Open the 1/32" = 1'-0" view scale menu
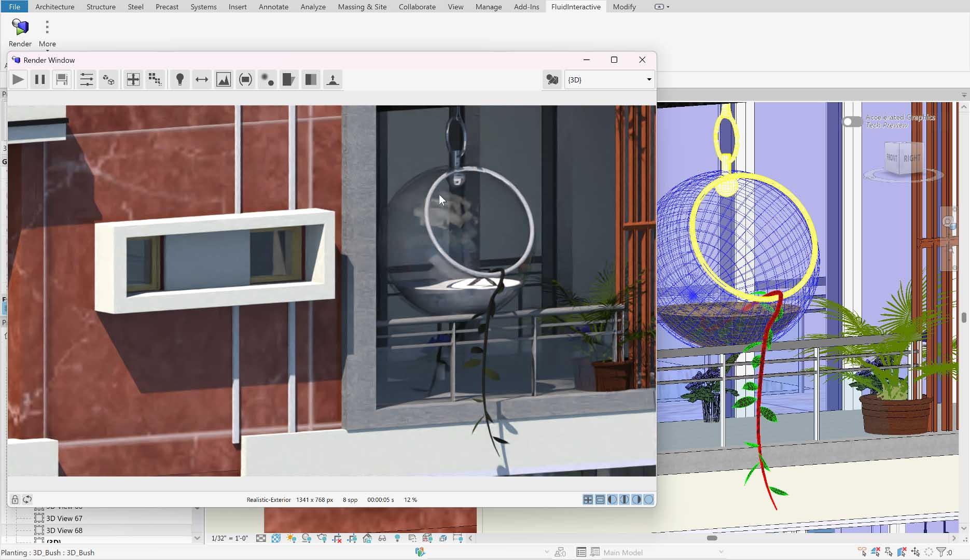The image size is (970, 560). pos(229,538)
